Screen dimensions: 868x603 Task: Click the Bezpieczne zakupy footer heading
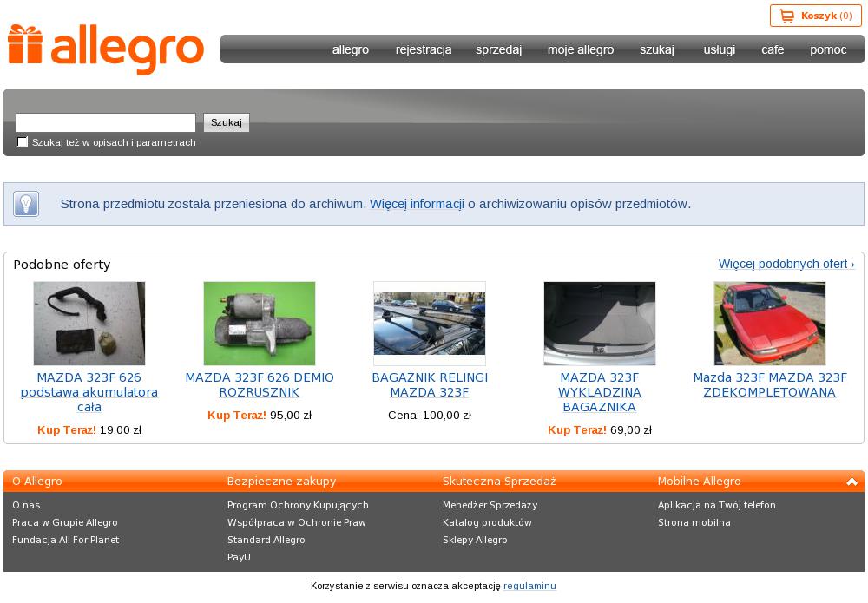point(282,482)
